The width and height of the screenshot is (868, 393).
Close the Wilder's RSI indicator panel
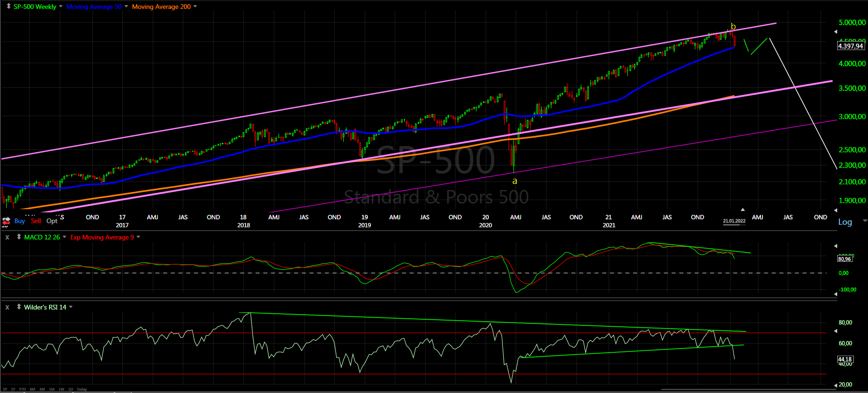(x=7, y=307)
